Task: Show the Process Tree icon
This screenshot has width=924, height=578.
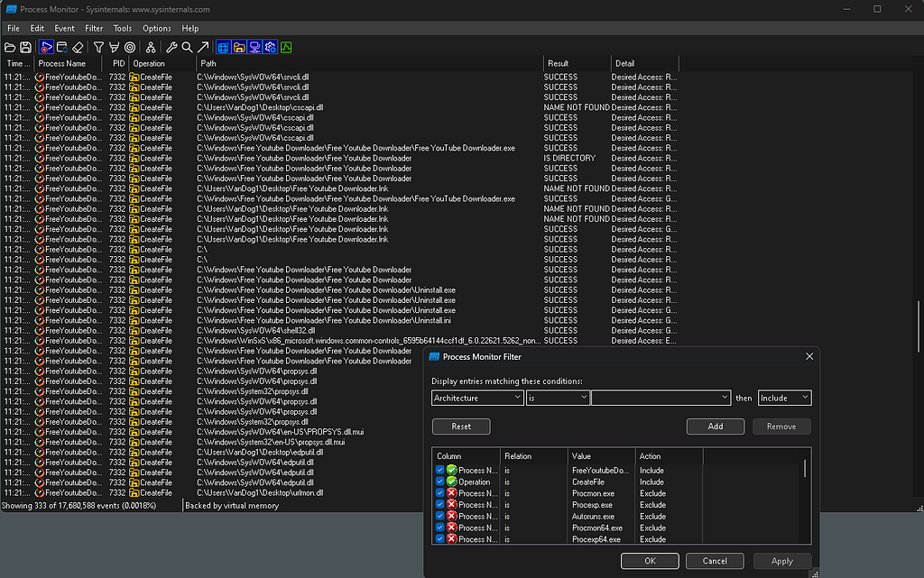Action: (x=151, y=48)
